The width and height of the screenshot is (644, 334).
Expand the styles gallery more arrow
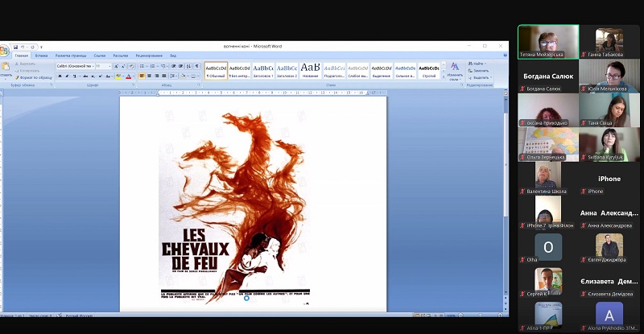pyautogui.click(x=444, y=76)
